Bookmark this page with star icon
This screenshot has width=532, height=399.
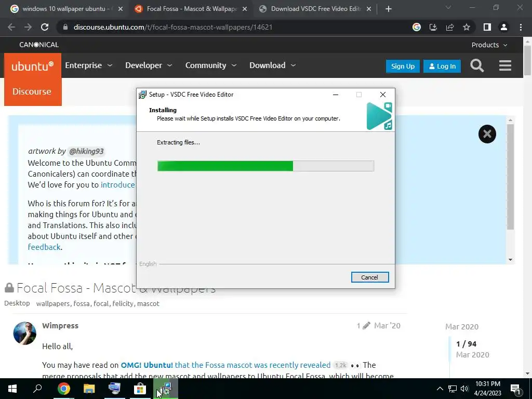tap(467, 27)
